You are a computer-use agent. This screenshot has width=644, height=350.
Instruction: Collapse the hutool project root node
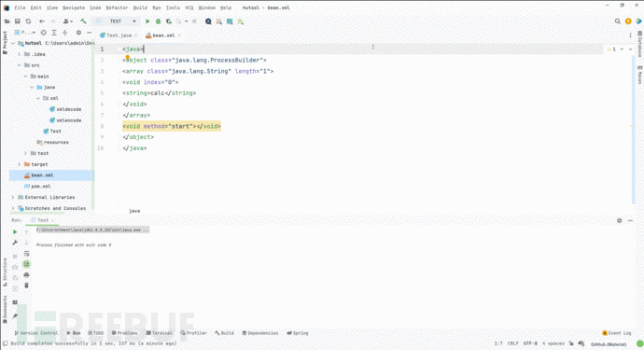pyautogui.click(x=13, y=43)
